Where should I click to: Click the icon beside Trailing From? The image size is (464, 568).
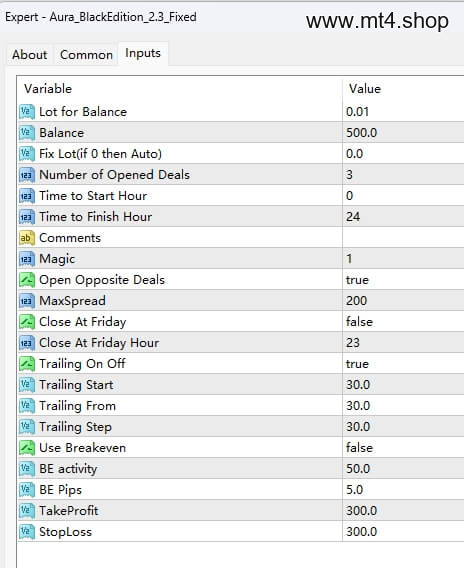(27, 406)
